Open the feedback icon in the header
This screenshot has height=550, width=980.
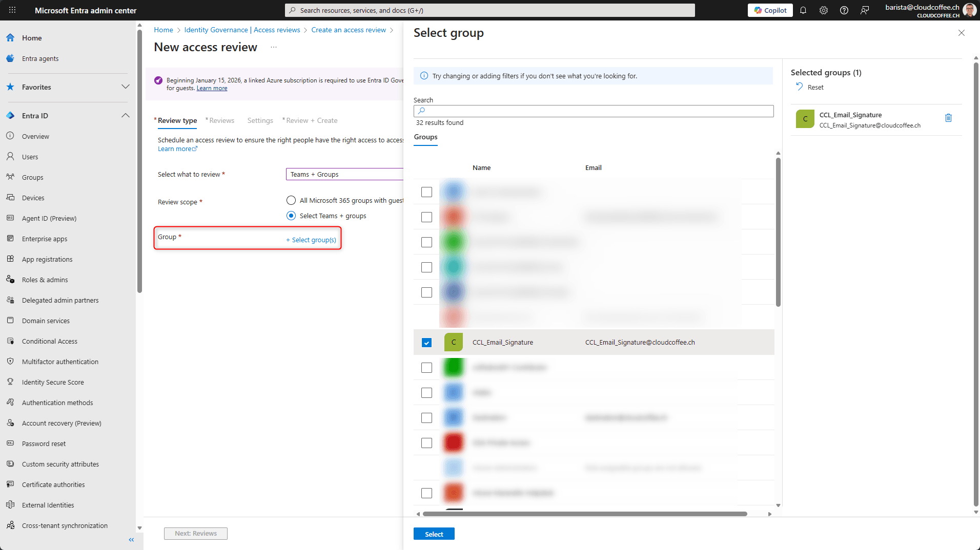[865, 10]
